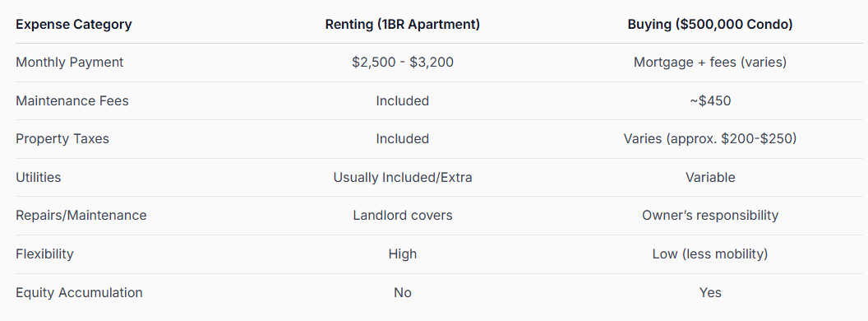Click the Utilities row label

(x=38, y=178)
